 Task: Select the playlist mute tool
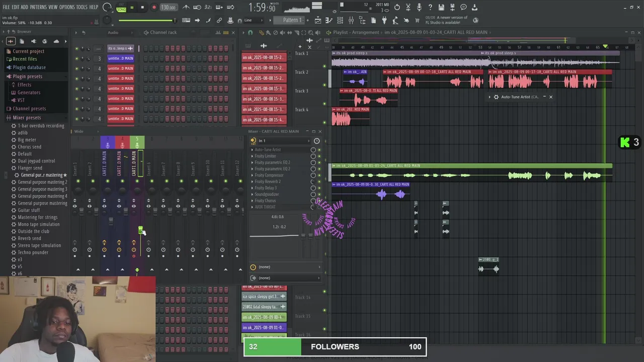point(282,32)
